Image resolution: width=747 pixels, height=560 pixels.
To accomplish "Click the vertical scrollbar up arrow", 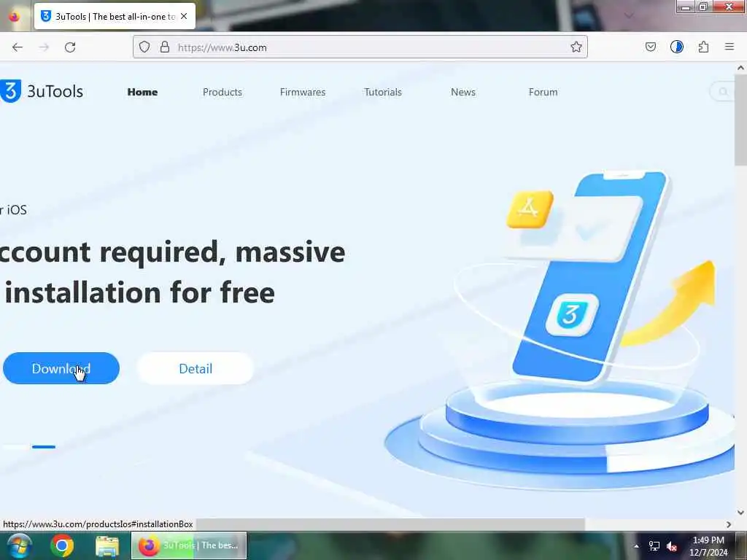I will point(740,68).
